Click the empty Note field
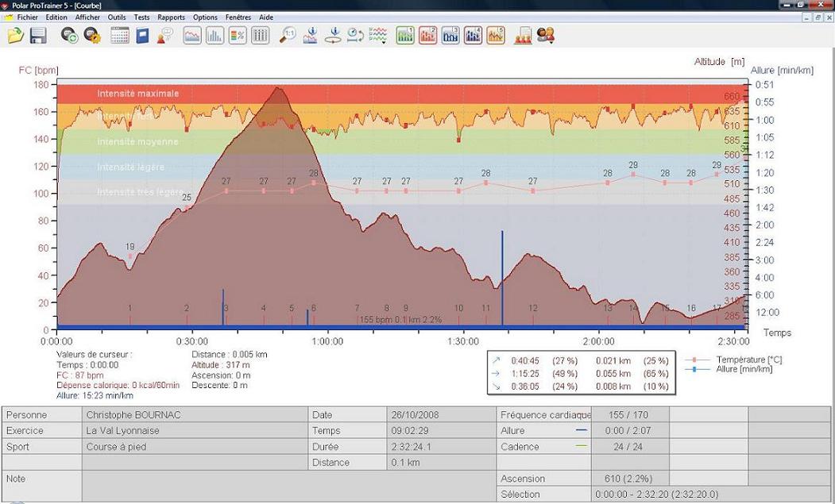The image size is (835, 504). 288,487
